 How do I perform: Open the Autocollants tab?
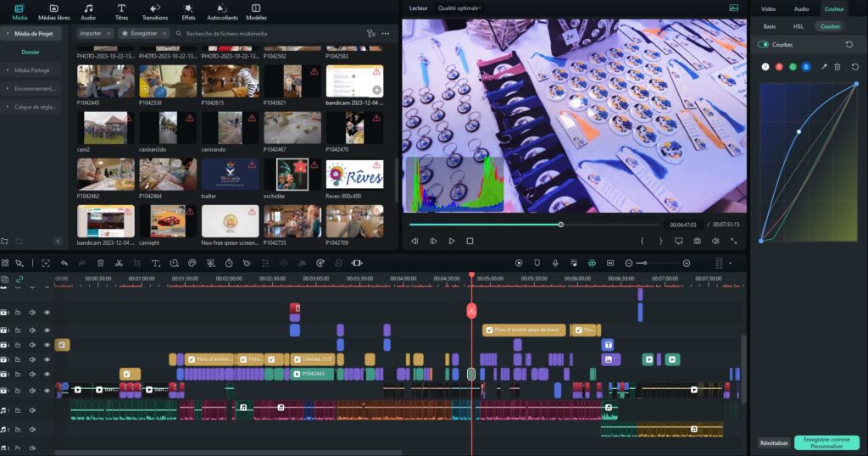pos(222,12)
